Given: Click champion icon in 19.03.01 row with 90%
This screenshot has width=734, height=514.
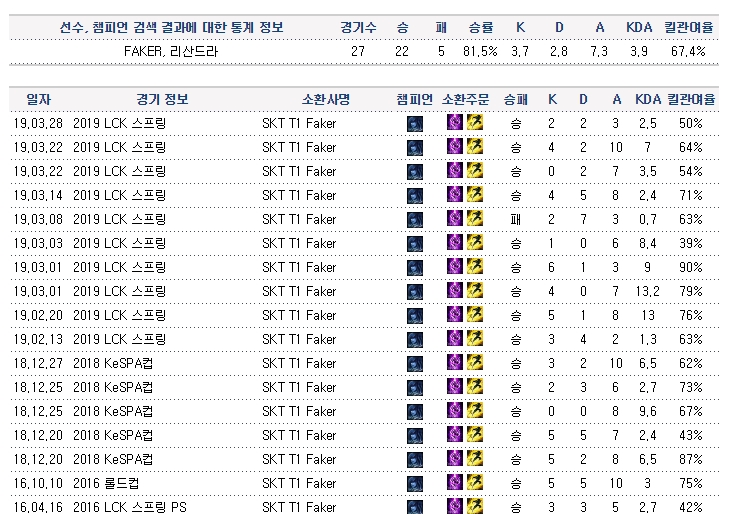Looking at the screenshot, I should pyautogui.click(x=415, y=268).
